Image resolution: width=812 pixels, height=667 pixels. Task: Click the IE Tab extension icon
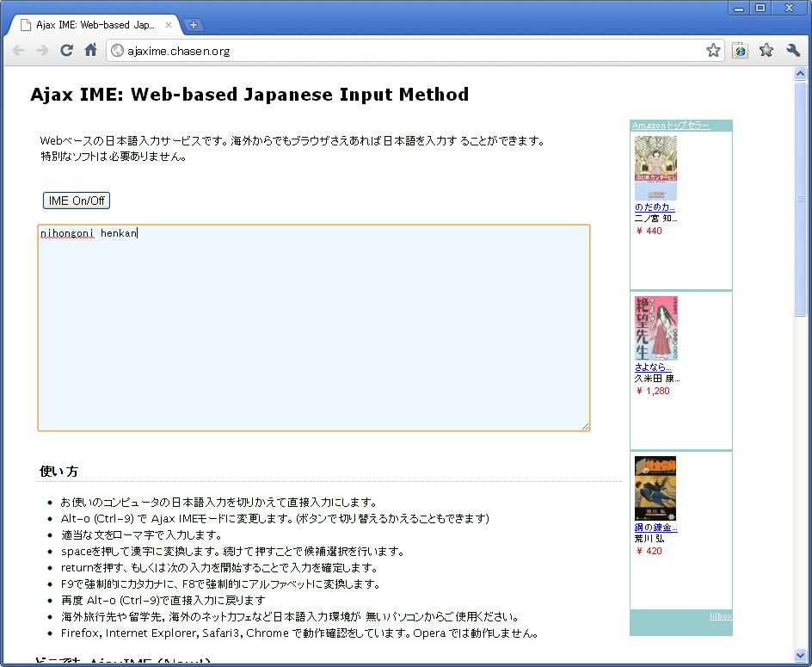pos(740,51)
